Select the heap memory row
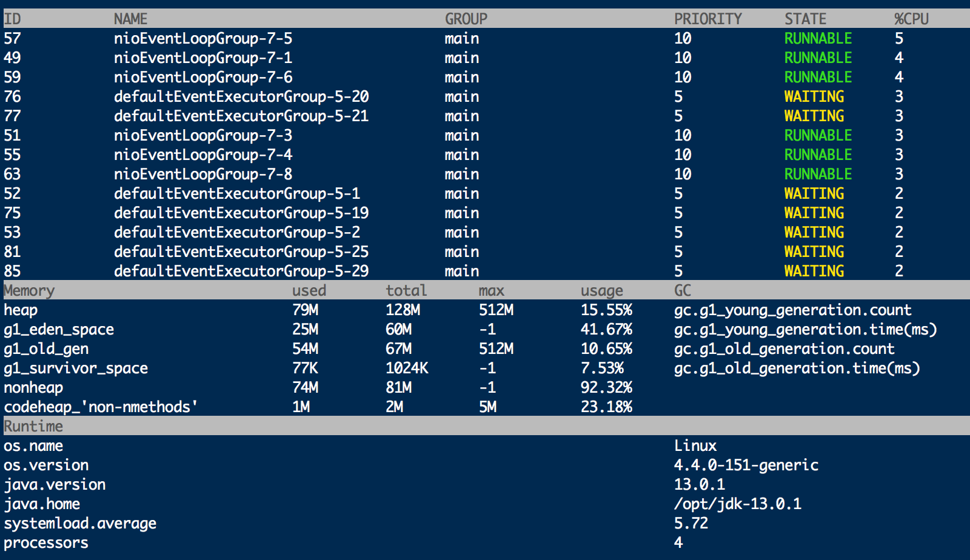 click(x=21, y=310)
